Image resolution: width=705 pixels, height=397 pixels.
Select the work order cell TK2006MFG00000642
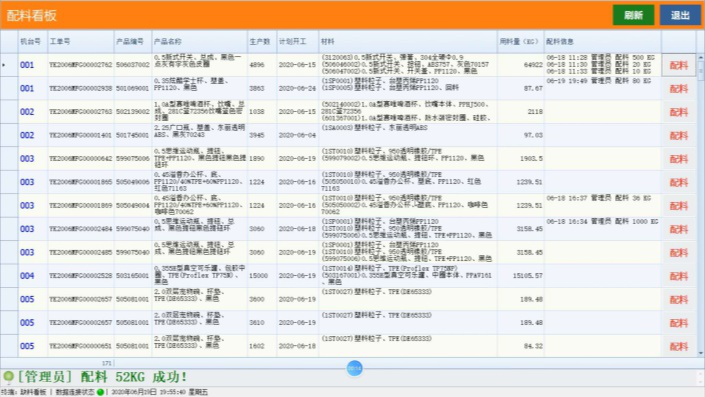pos(80,159)
